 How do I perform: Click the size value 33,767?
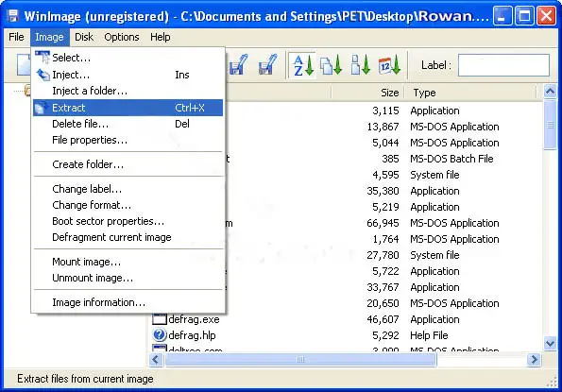click(x=383, y=287)
